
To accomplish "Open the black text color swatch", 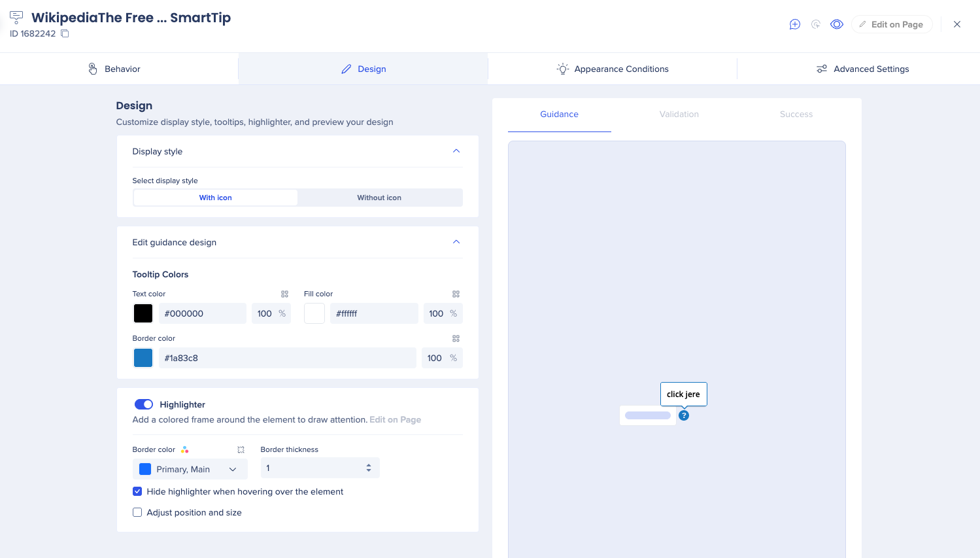I will (x=143, y=313).
